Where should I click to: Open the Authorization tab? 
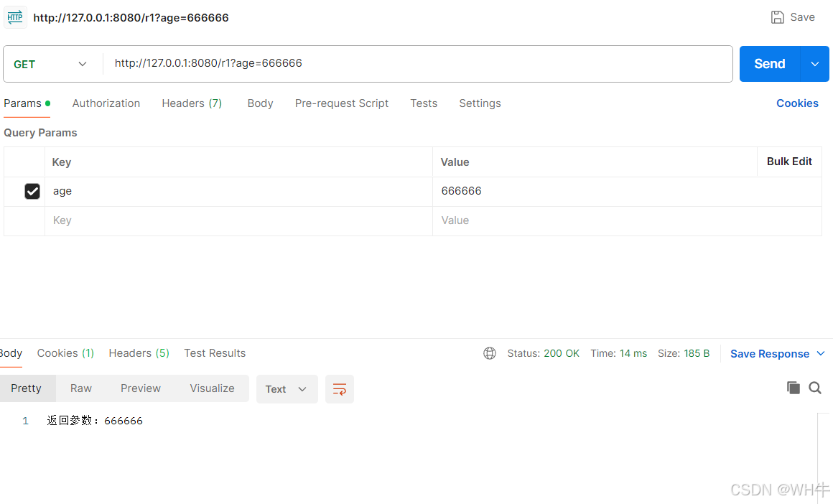click(106, 103)
